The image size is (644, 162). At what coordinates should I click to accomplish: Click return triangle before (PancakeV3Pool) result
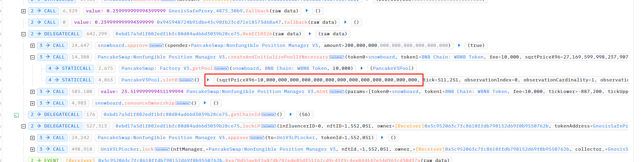click(x=362, y=68)
